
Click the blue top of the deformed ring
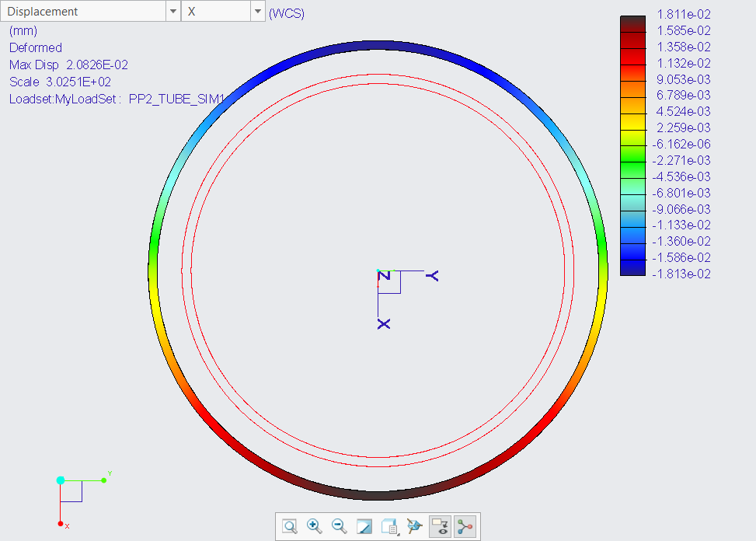(378, 46)
